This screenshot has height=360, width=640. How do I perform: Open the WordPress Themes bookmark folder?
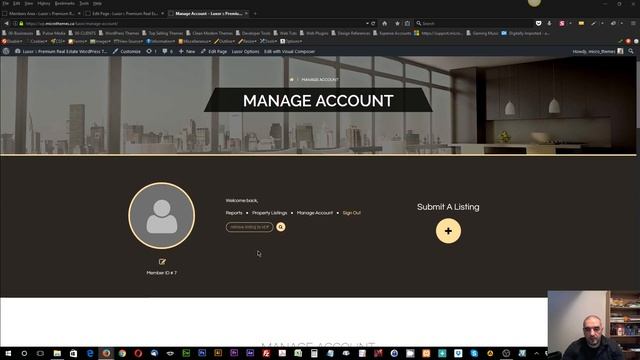[x=119, y=33]
